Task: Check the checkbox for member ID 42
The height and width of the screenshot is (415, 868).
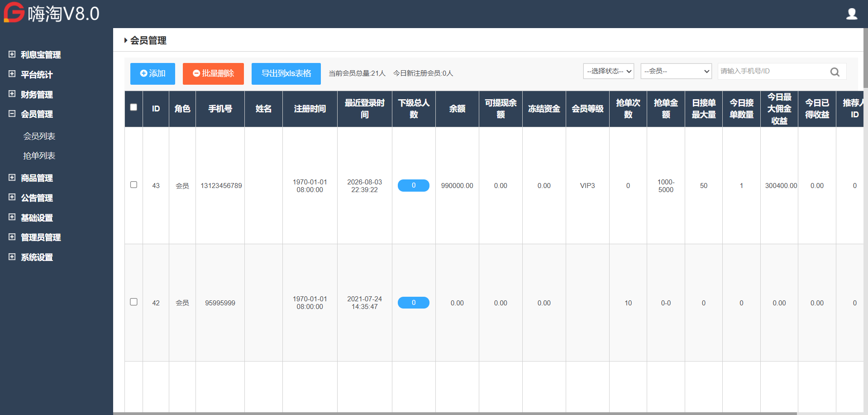Action: click(134, 302)
